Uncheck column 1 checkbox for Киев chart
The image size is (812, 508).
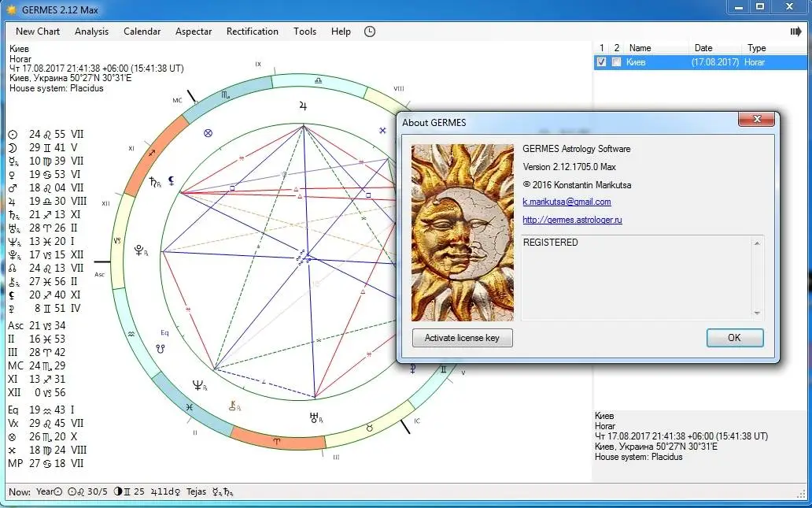[601, 62]
